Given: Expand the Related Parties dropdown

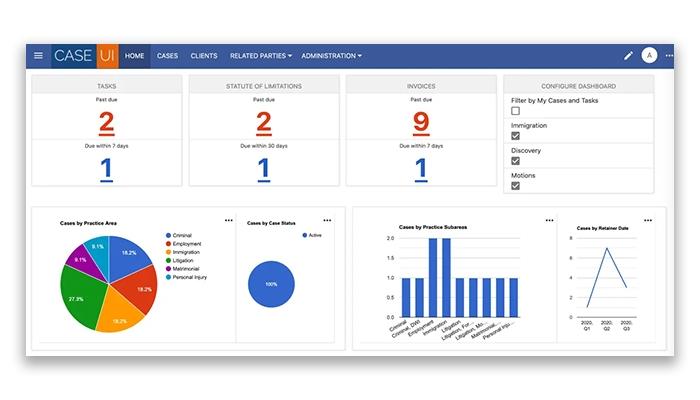Looking at the screenshot, I should coord(261,56).
